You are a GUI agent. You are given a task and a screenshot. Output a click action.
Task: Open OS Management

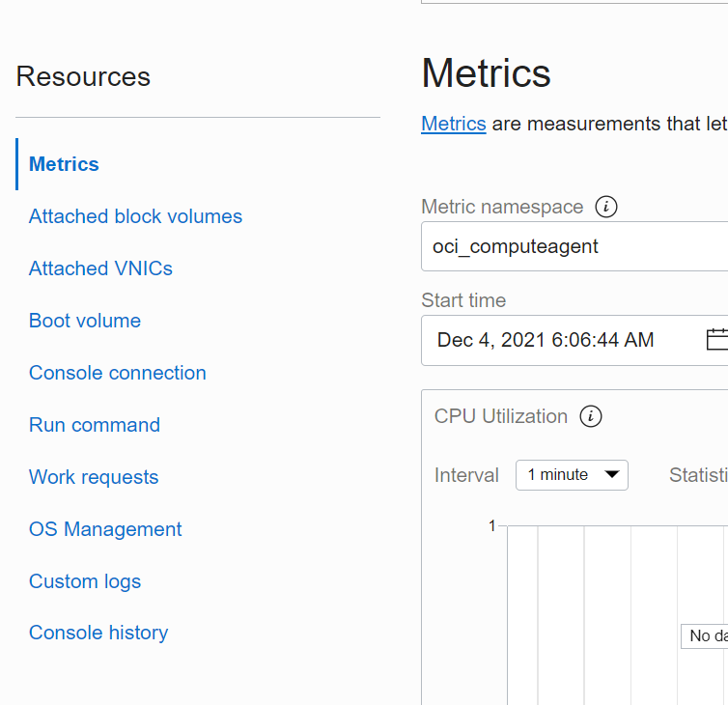coord(105,529)
